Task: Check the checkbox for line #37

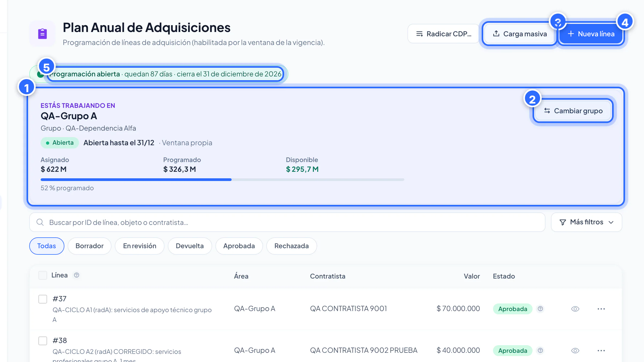Action: pos(43,299)
